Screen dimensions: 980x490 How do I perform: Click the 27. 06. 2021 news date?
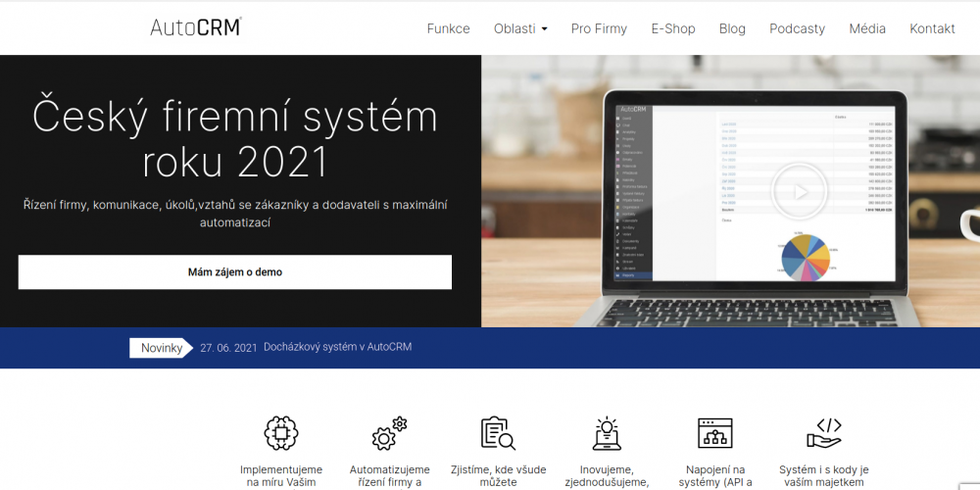[228, 348]
